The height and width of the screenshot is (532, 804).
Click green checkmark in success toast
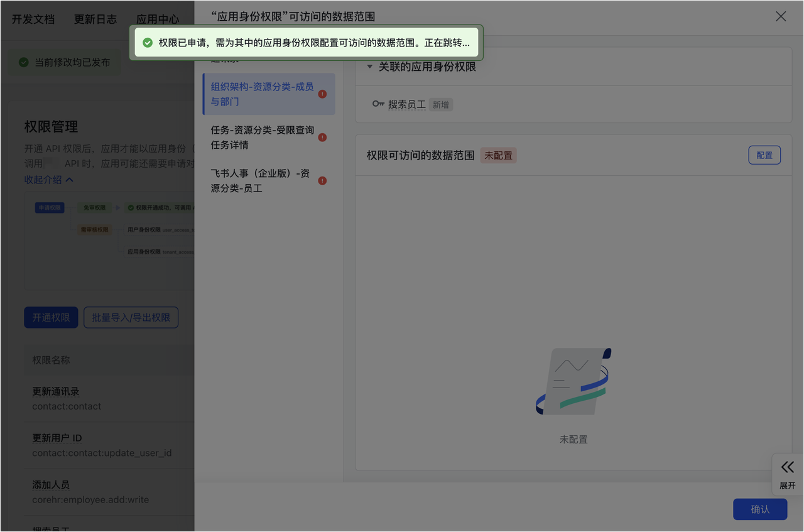pyautogui.click(x=148, y=43)
